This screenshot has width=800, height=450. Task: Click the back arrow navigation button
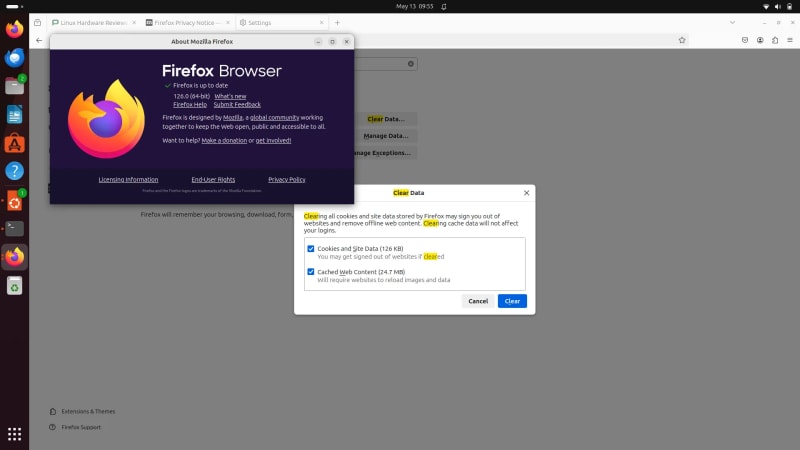tap(39, 40)
